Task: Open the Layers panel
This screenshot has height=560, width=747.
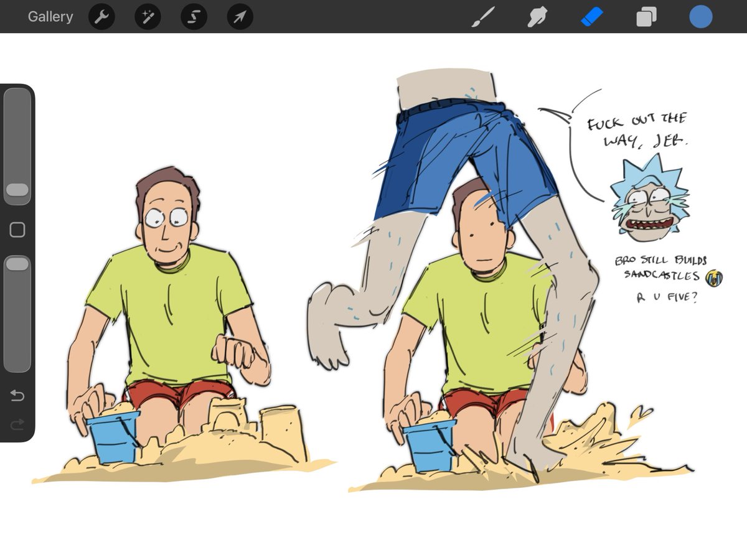Action: tap(646, 17)
